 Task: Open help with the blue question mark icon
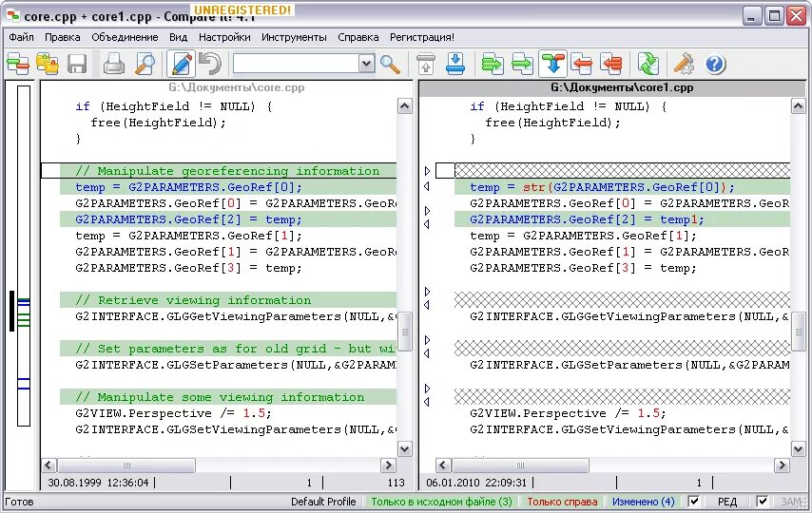pyautogui.click(x=715, y=65)
